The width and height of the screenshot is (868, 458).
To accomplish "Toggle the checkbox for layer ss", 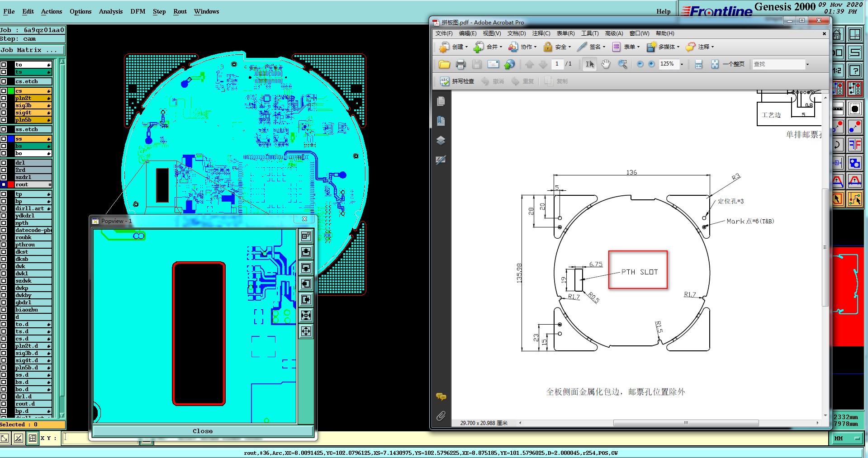I will tap(4, 139).
